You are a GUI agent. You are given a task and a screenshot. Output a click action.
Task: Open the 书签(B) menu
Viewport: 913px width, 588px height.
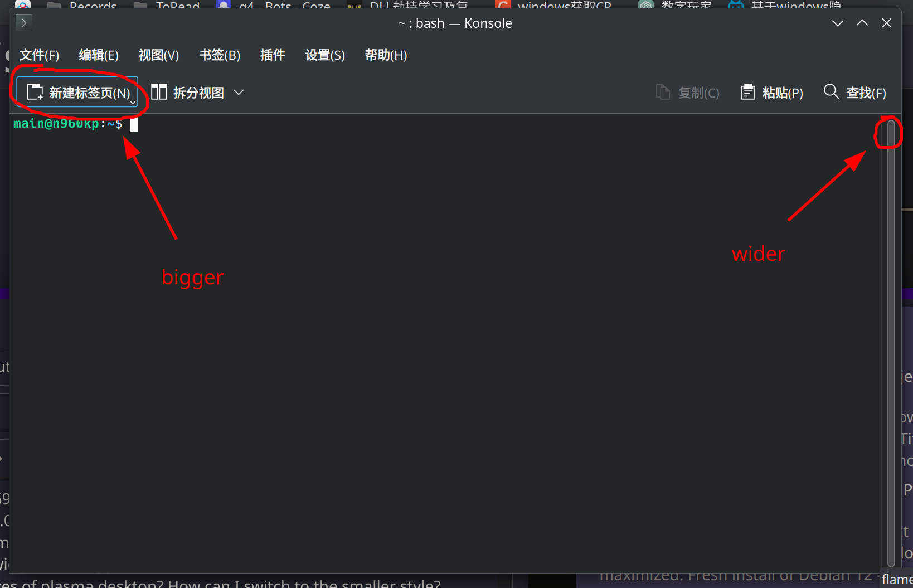[x=220, y=55]
